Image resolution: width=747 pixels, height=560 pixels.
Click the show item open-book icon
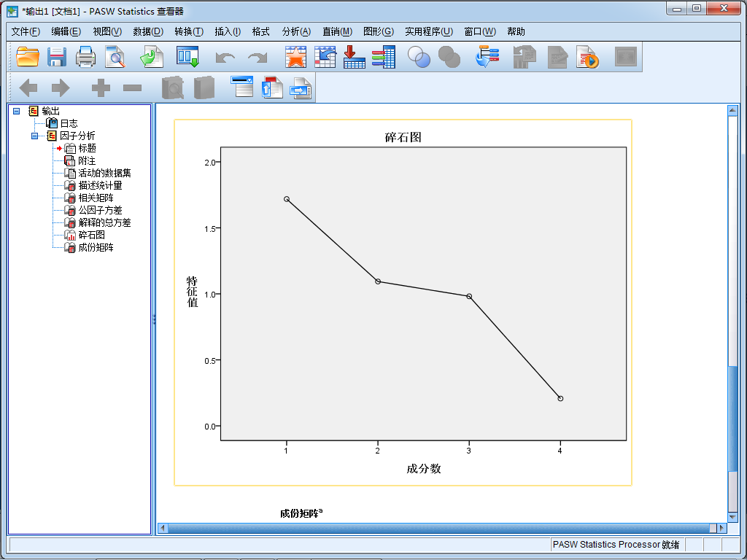pyautogui.click(x=172, y=87)
